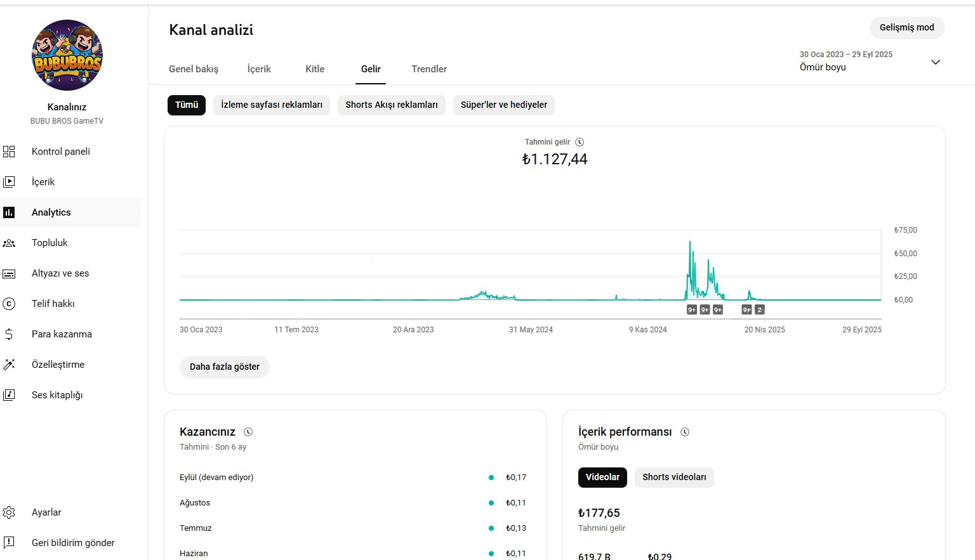The width and height of the screenshot is (975, 560).
Task: Filter by Shorts Akışı reklamları
Action: (391, 105)
